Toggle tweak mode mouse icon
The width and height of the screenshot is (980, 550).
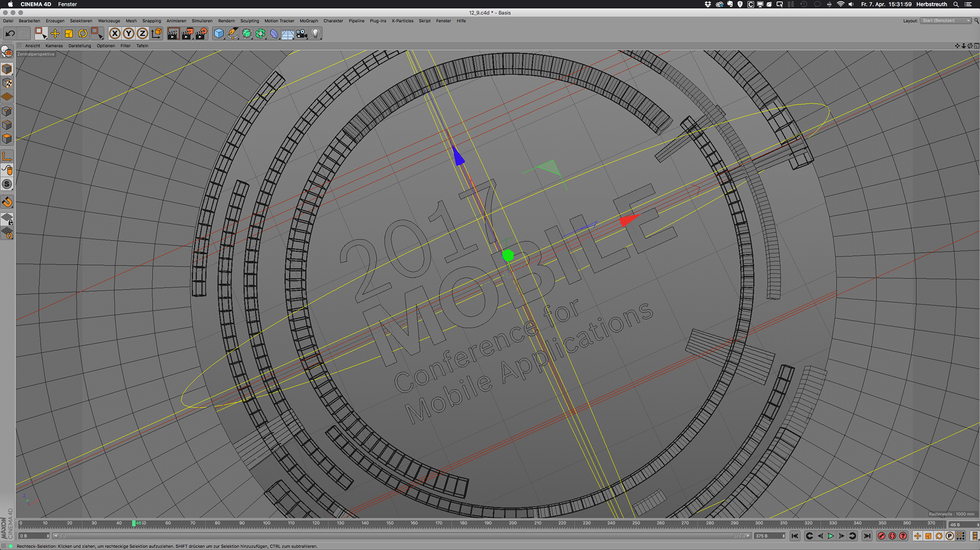click(7, 170)
